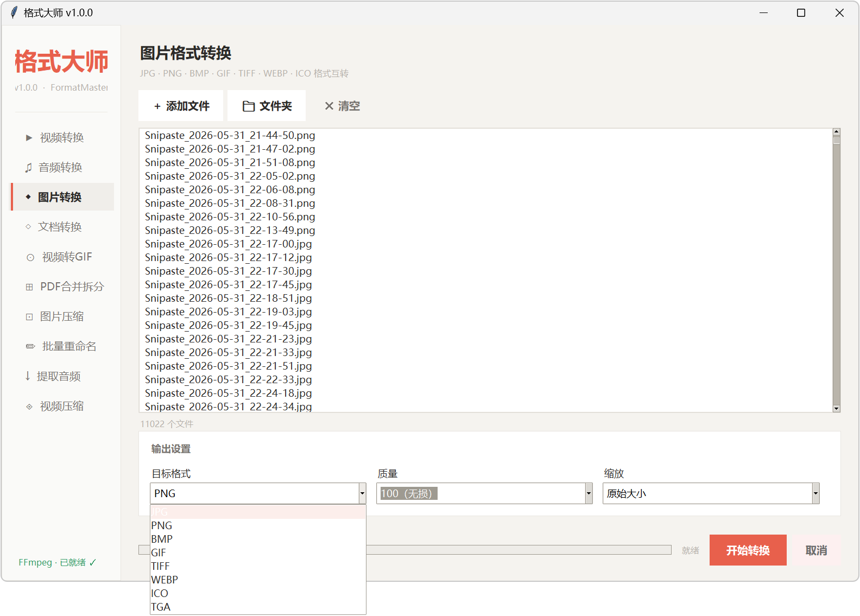Click the extract audio down-arrow icon

28,376
